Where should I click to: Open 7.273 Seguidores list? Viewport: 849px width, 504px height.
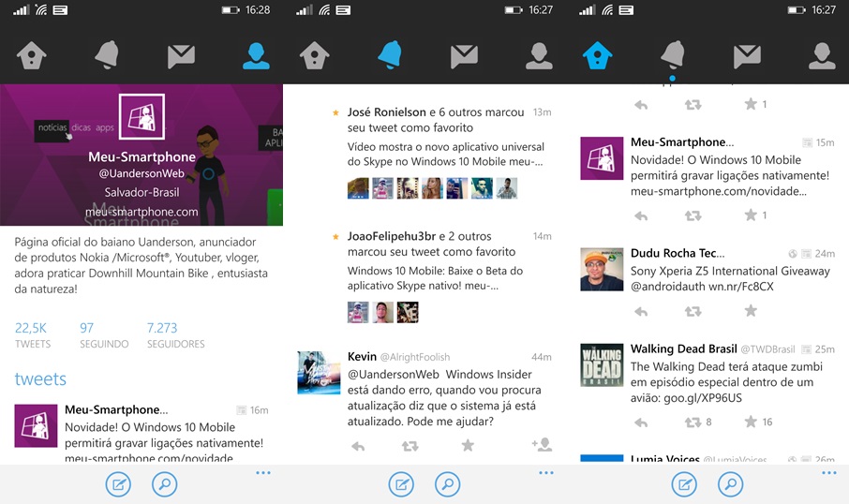click(x=175, y=335)
